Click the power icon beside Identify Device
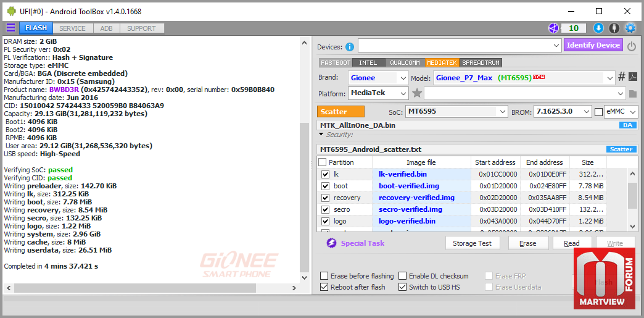Image resolution: width=644 pixels, height=318 pixels. point(632,46)
